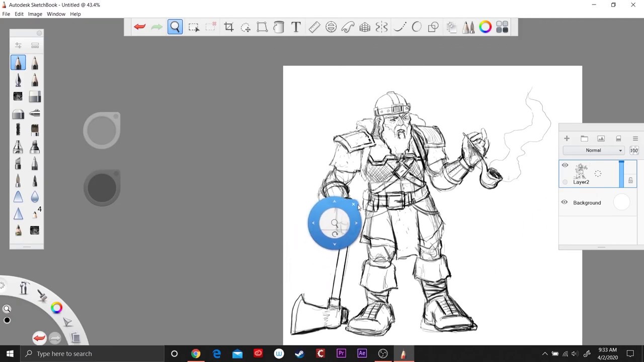Click the Windows Start button
This screenshot has width=644, height=362.
click(10, 354)
